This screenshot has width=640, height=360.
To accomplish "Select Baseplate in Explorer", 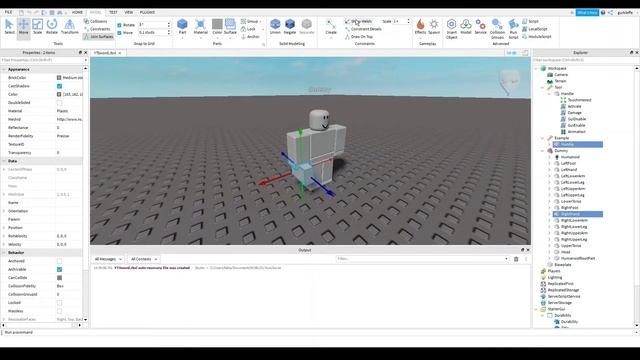I will (563, 264).
